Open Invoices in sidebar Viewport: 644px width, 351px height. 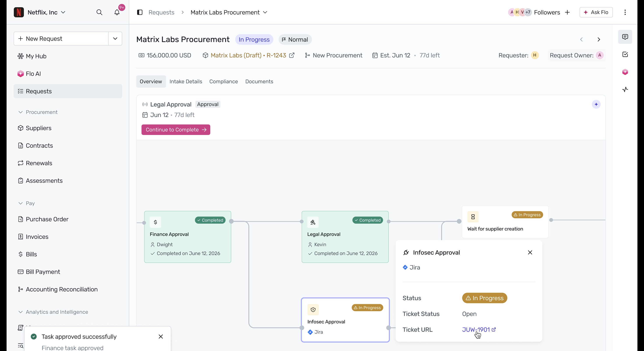[68, 237]
